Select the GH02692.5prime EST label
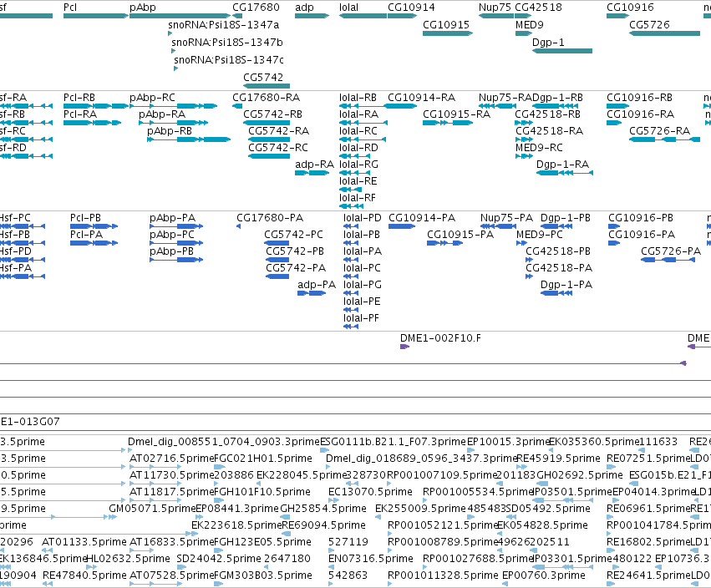This screenshot has height=588, width=711. coord(580,475)
